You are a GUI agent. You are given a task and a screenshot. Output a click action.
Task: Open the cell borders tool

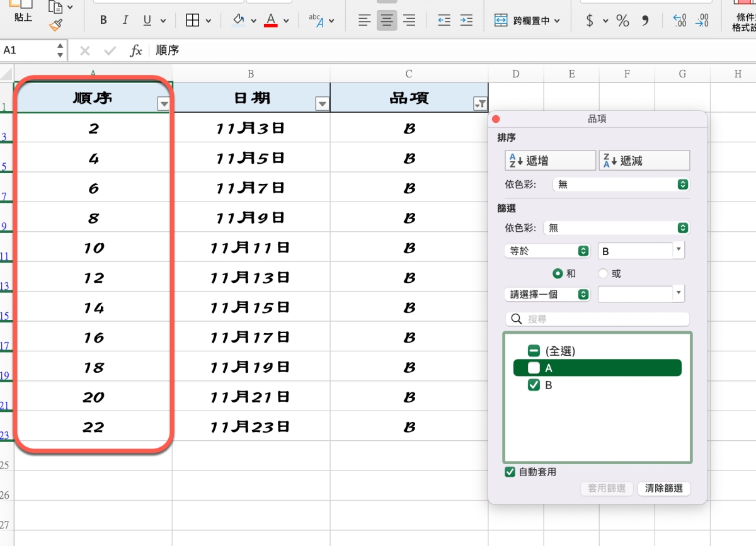(x=193, y=21)
